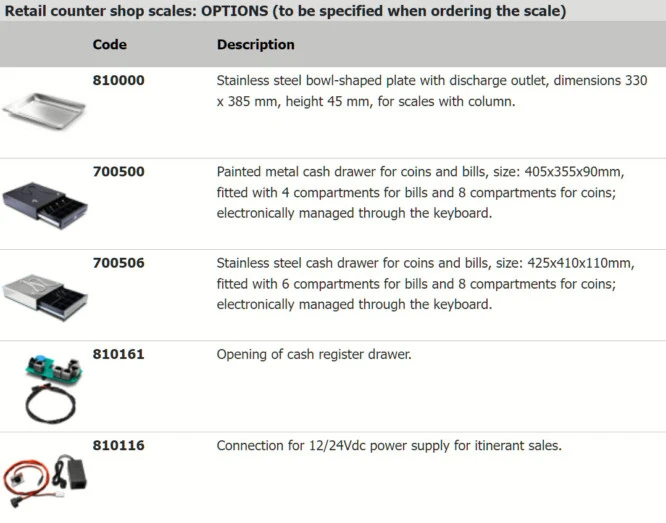666x523 pixels.
Task: Select "Opening of cash register drawer" text
Action: pyautogui.click(x=314, y=354)
